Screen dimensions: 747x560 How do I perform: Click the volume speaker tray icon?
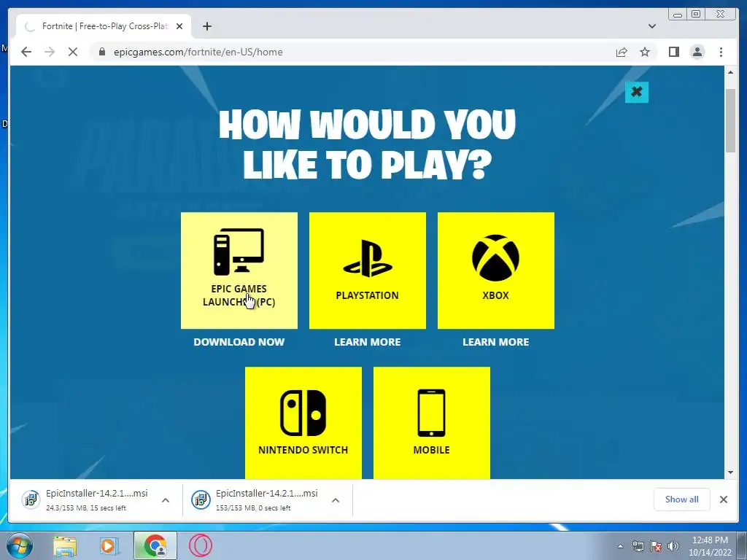point(673,546)
